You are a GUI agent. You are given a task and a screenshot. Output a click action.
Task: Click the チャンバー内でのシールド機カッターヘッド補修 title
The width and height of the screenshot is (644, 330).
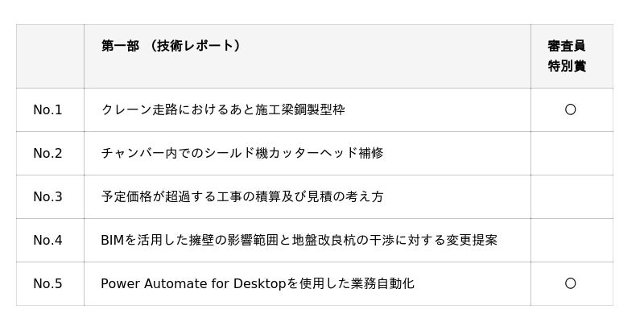click(x=242, y=153)
